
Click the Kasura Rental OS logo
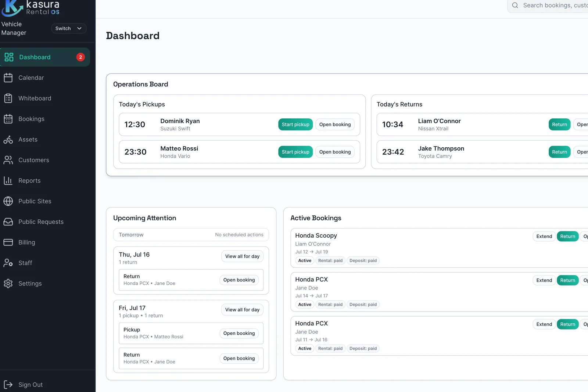tap(31, 8)
